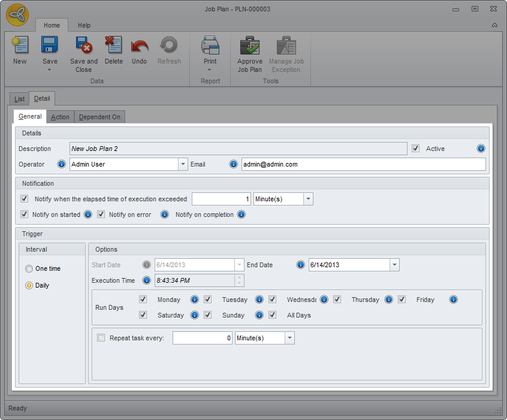
Task: Click info icon after Notify on error
Action: [x=165, y=214]
